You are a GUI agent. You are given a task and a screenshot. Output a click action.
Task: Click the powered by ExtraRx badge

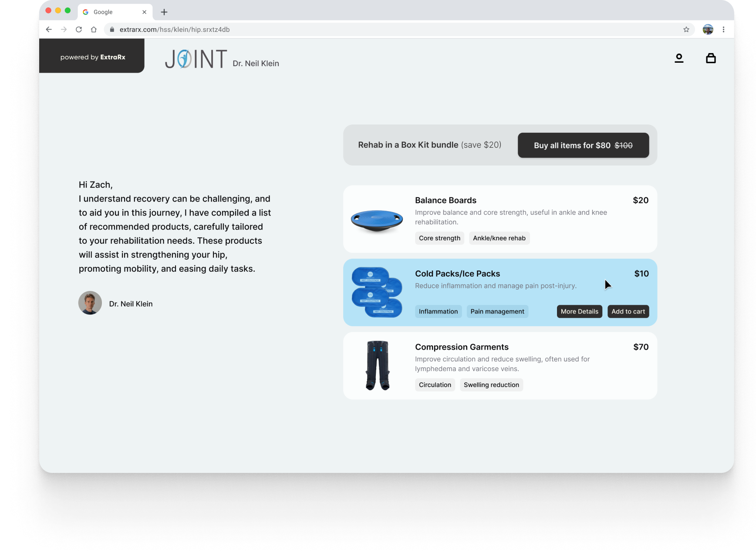[92, 56]
